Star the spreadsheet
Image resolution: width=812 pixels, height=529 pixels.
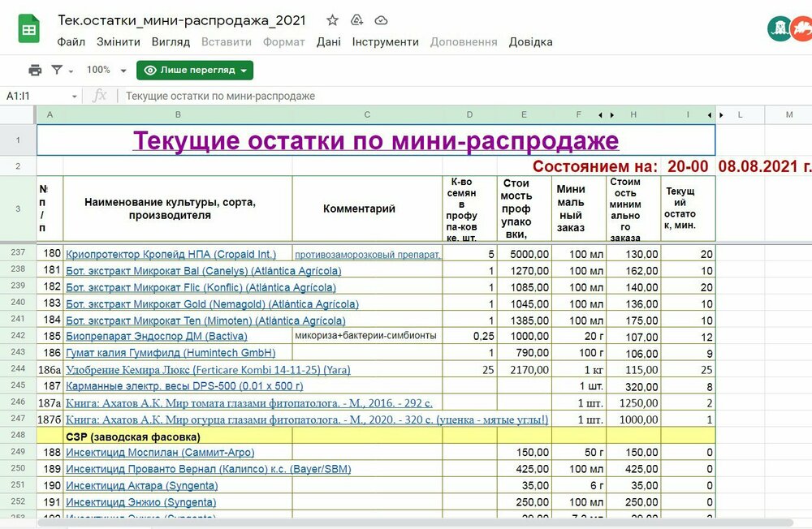pos(331,19)
